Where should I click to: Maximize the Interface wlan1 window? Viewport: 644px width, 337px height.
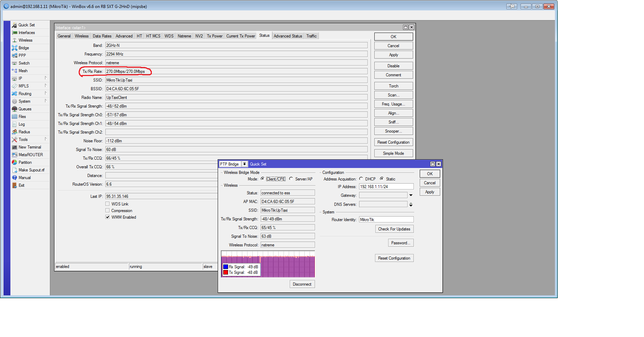[406, 27]
